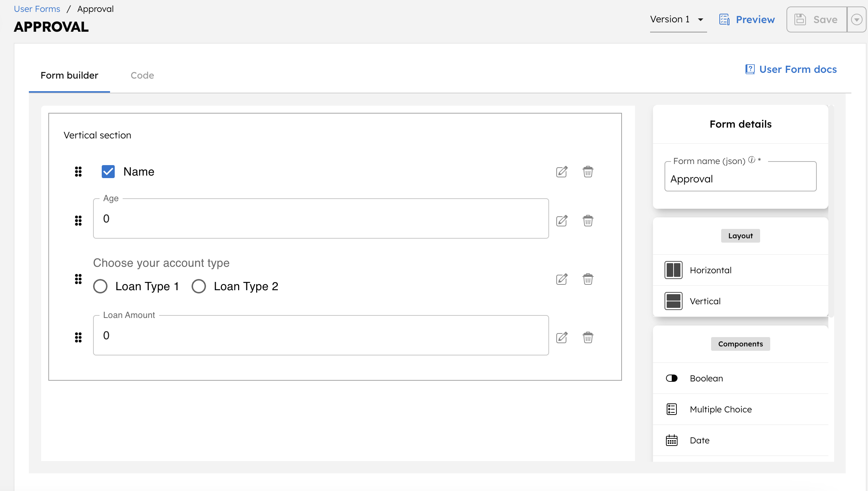
Task: Click the Save button
Action: [817, 19]
